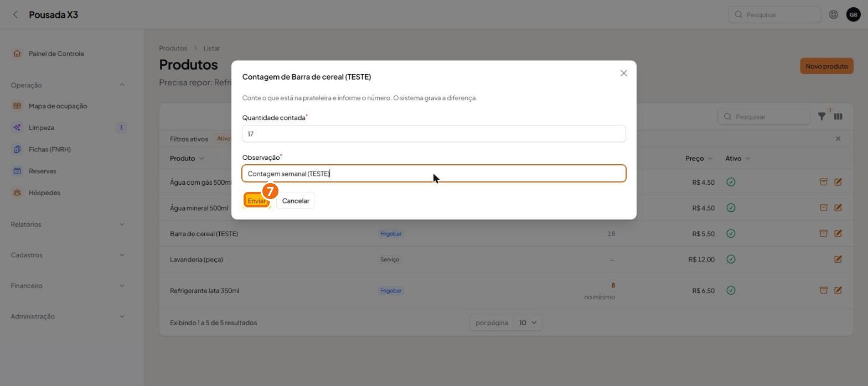Click the table Pesquisar search box

pyautogui.click(x=764, y=117)
